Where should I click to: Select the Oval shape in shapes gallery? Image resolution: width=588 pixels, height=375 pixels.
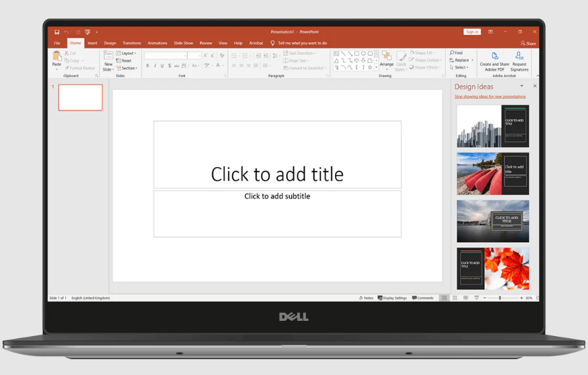tap(363, 53)
